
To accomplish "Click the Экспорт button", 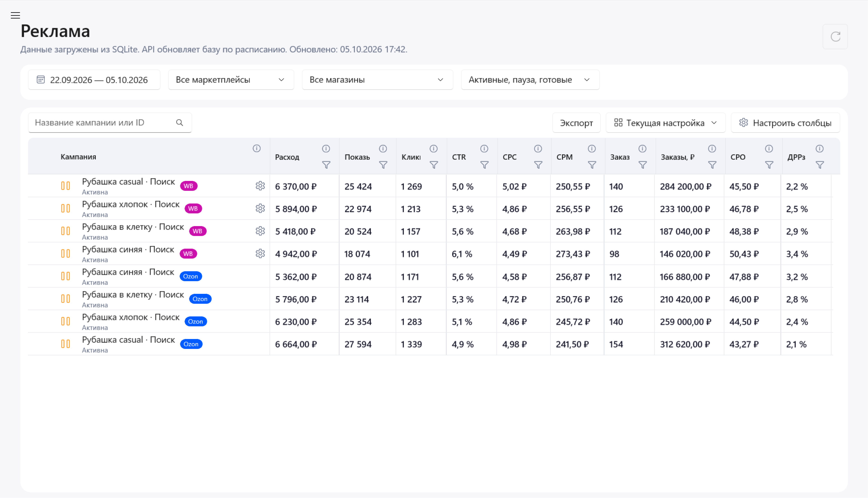I will click(576, 123).
